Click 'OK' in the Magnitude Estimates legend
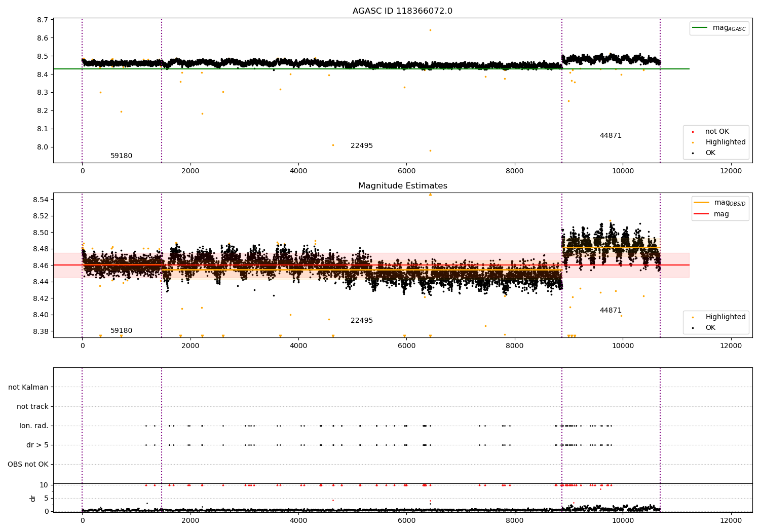 pos(710,328)
